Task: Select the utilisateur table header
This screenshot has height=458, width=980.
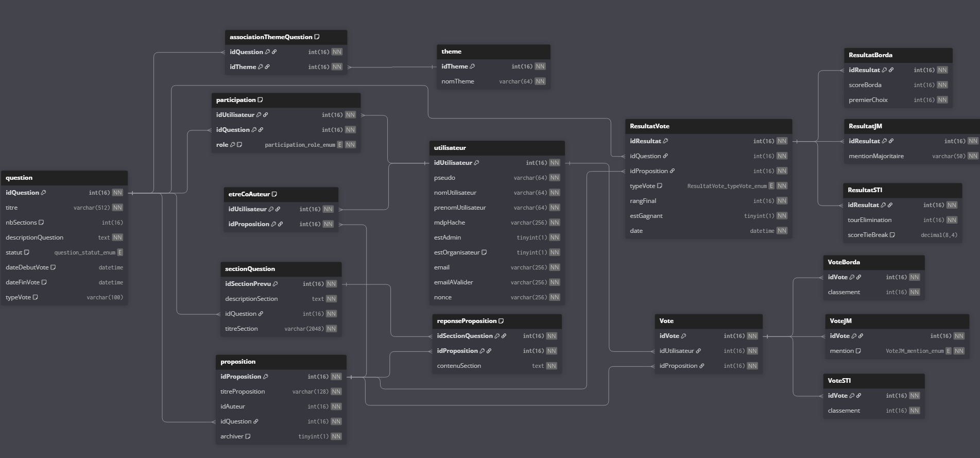Action: pyautogui.click(x=497, y=148)
